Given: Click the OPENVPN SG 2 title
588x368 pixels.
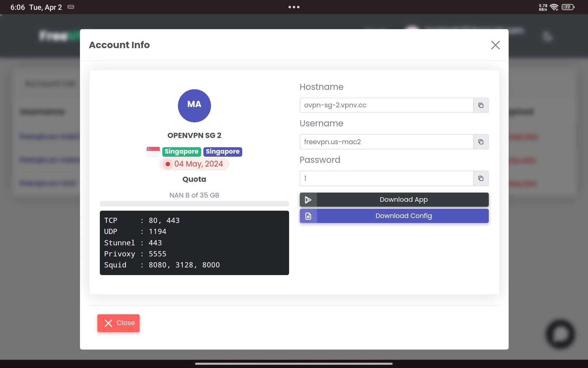Looking at the screenshot, I should point(194,135).
